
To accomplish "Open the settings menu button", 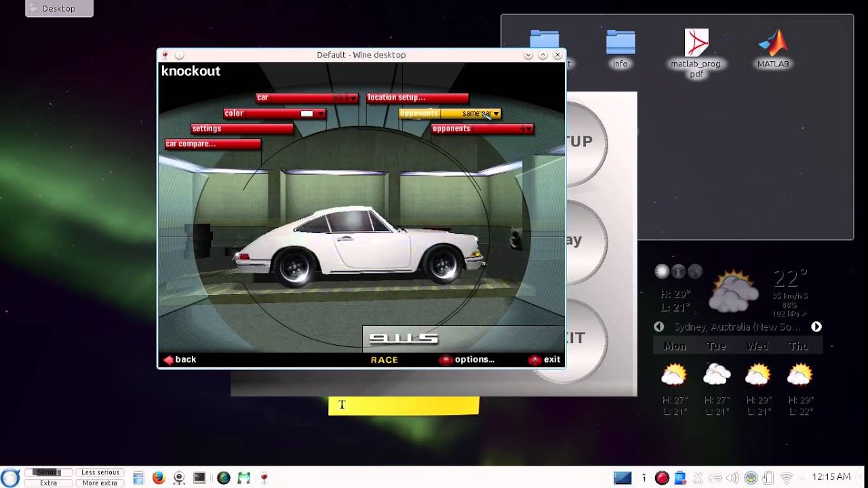I will pyautogui.click(x=242, y=129).
